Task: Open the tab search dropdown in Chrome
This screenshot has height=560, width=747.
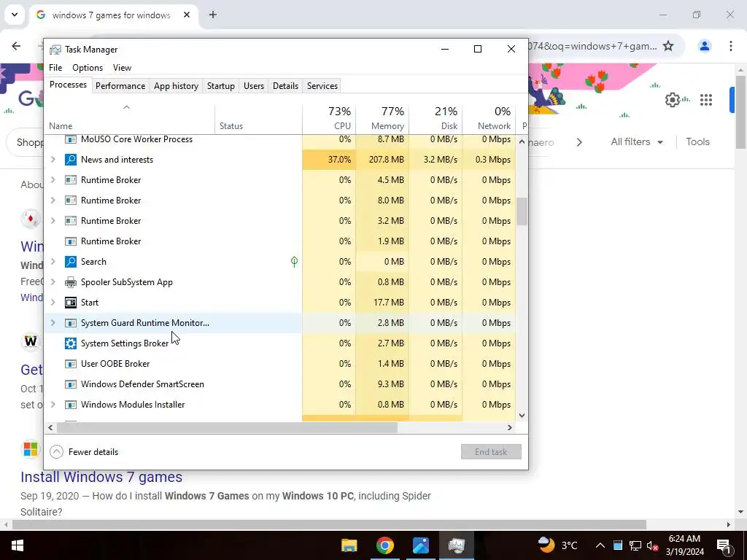Action: [15, 15]
